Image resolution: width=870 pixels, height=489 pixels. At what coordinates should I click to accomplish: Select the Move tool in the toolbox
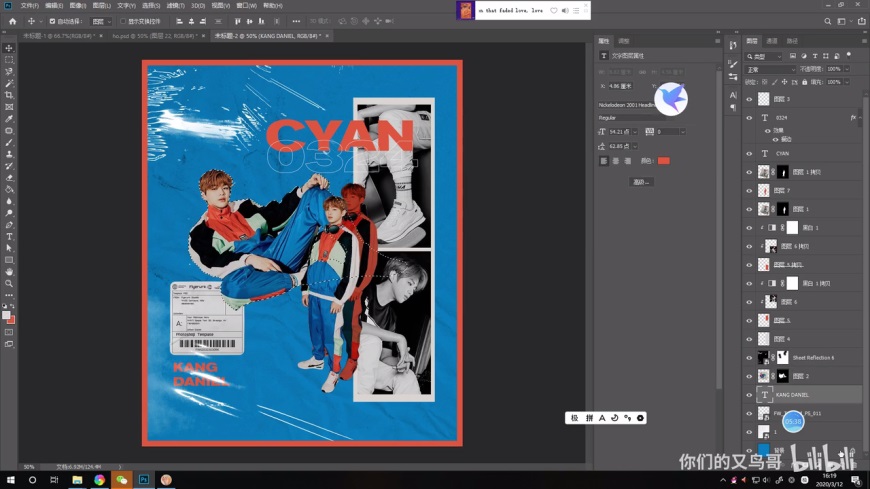(x=9, y=48)
